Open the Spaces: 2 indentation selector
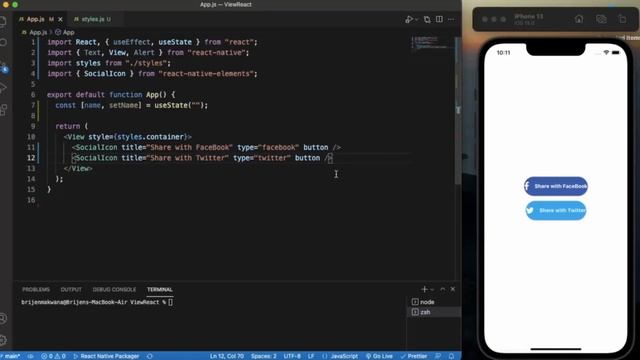This screenshot has width=640, height=360. (264, 356)
